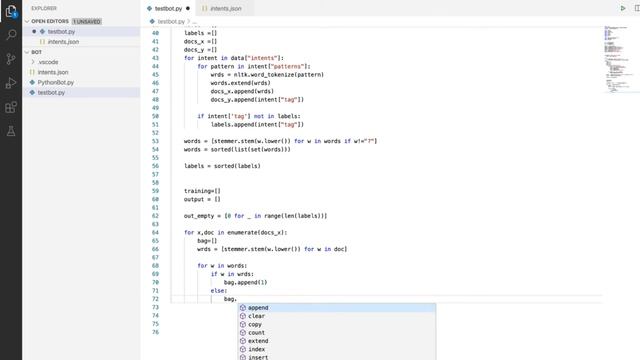Choose the copy suggestion
This screenshot has height=360, width=640.
337,324
